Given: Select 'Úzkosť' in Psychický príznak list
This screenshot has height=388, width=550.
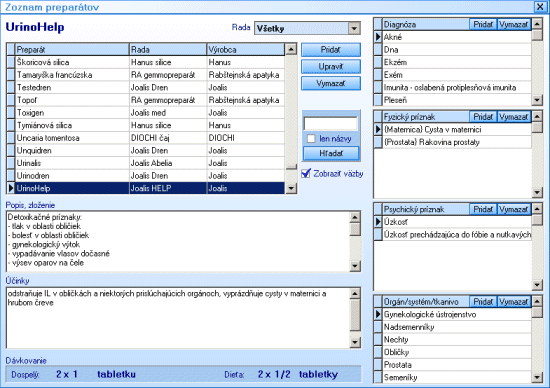Looking at the screenshot, I should pyautogui.click(x=457, y=222).
